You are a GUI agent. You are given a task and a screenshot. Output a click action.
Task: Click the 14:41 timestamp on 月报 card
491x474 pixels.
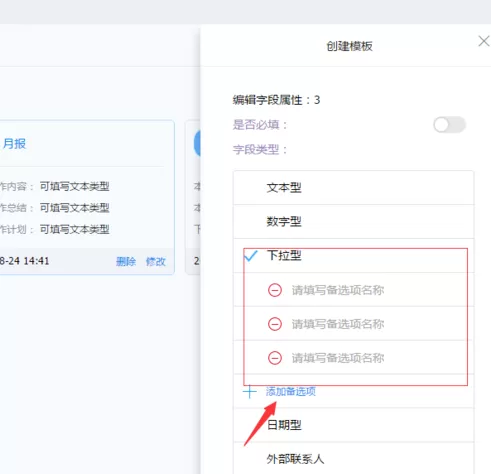[x=37, y=261]
